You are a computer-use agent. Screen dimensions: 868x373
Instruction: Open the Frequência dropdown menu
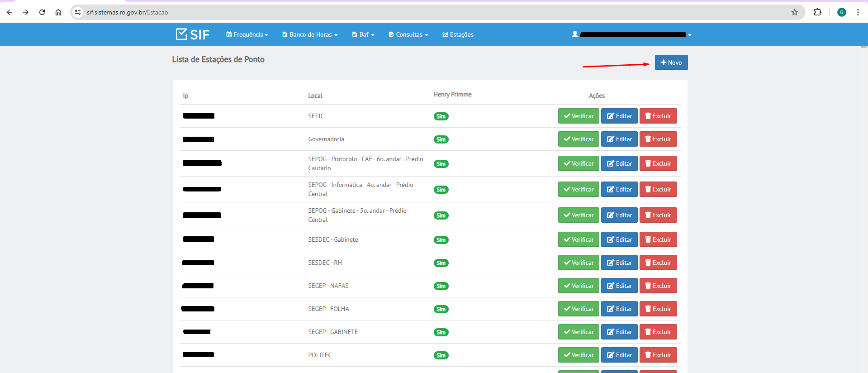point(247,34)
